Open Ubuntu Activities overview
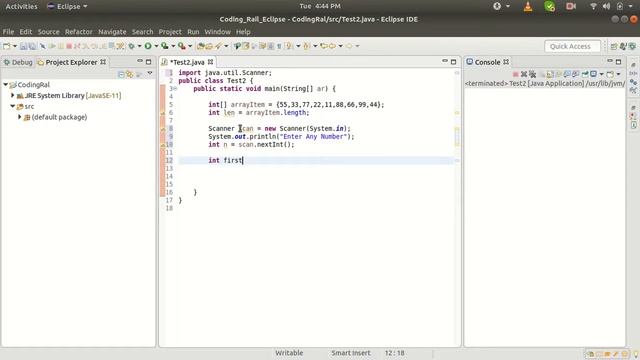 (x=21, y=6)
